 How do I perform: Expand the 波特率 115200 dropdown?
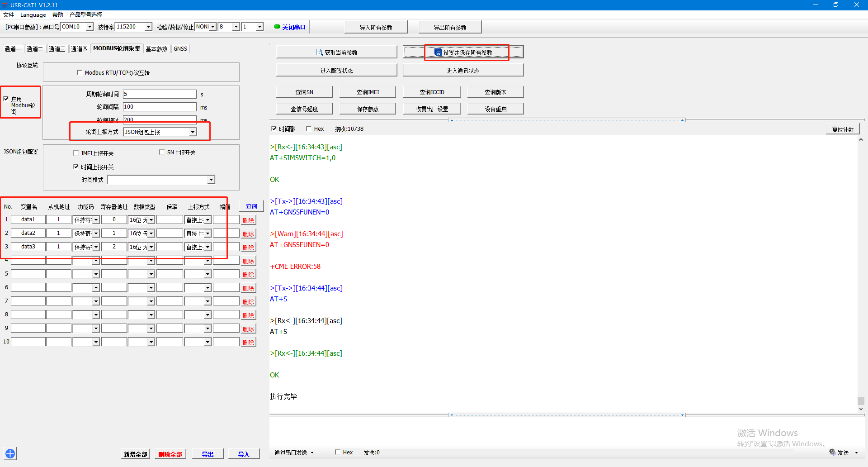[148, 27]
